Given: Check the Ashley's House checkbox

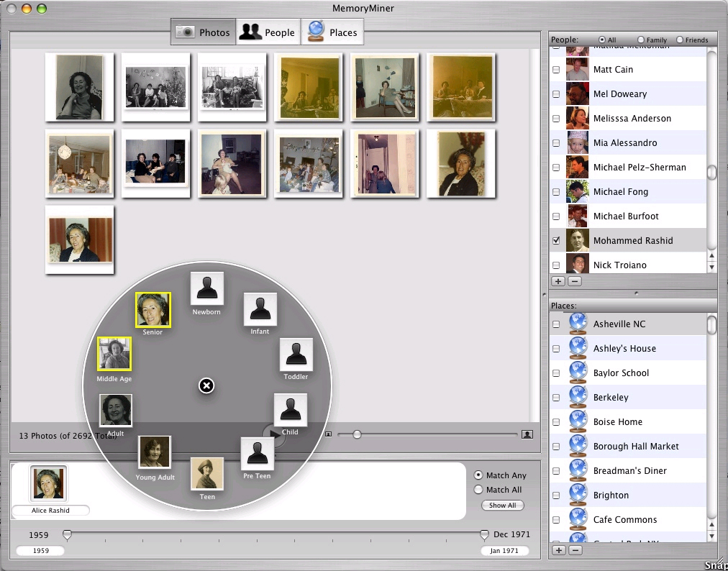Looking at the screenshot, I should coord(556,349).
